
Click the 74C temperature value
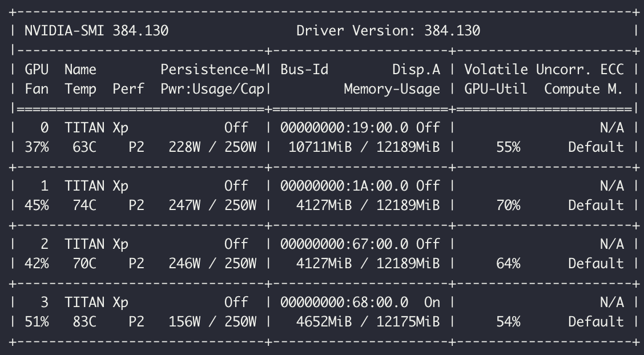[x=84, y=205]
